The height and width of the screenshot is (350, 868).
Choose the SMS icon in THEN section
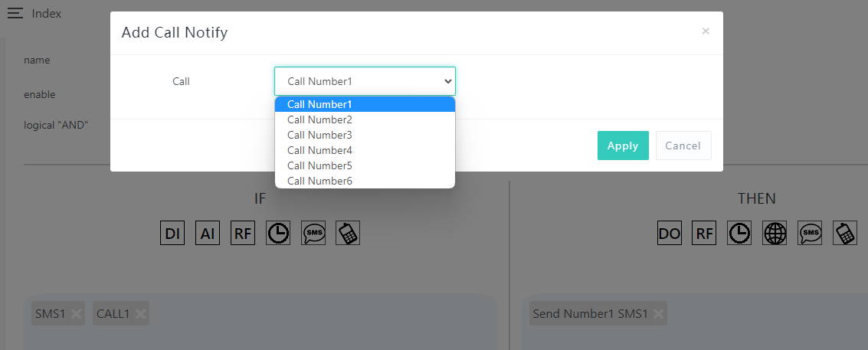click(810, 234)
